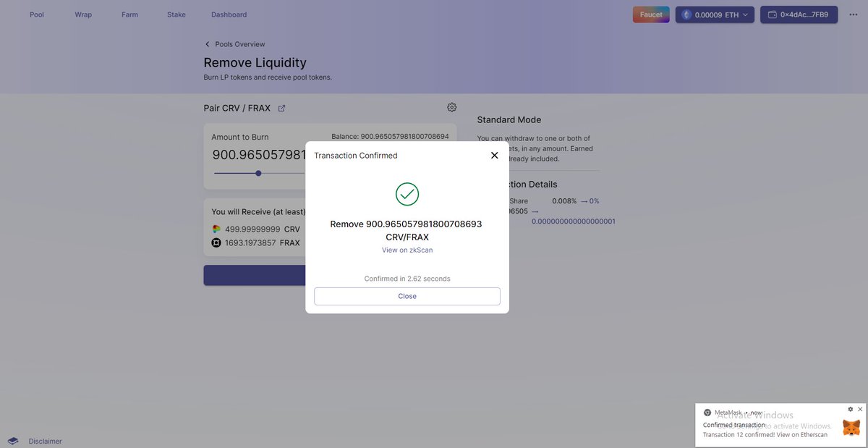Click the Confirmed in 2.62 seconds text

coord(407,279)
